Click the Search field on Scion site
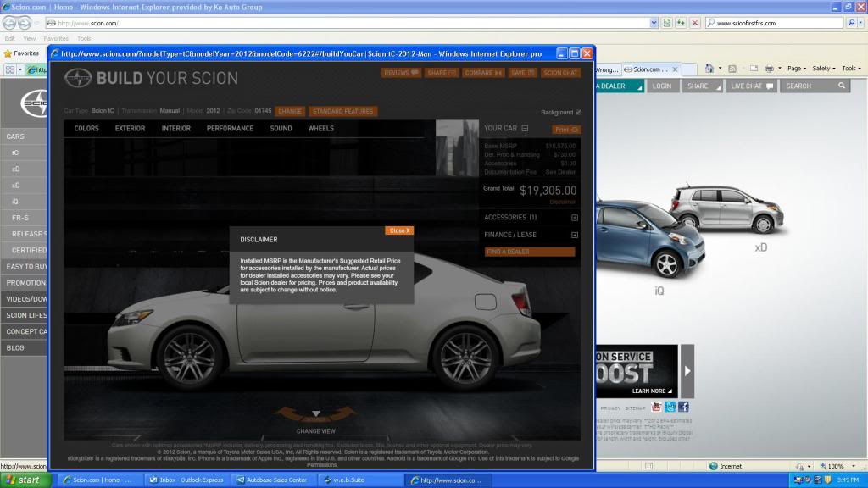Viewport: 868px width, 488px height. pos(815,86)
